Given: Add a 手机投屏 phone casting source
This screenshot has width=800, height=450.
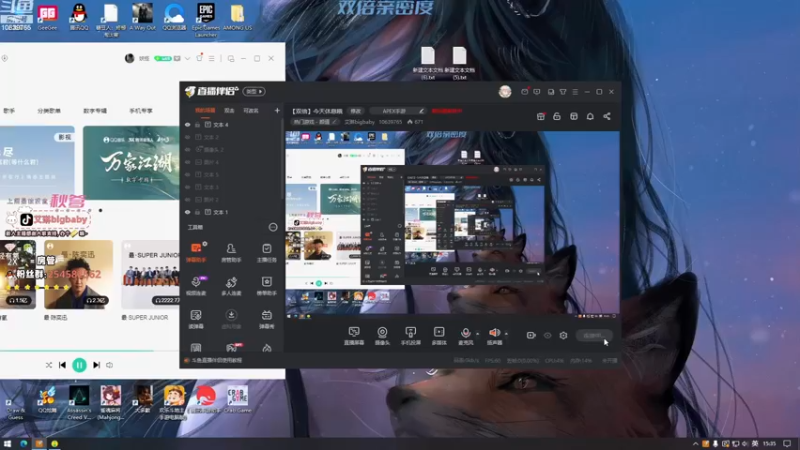Looking at the screenshot, I should tap(410, 336).
